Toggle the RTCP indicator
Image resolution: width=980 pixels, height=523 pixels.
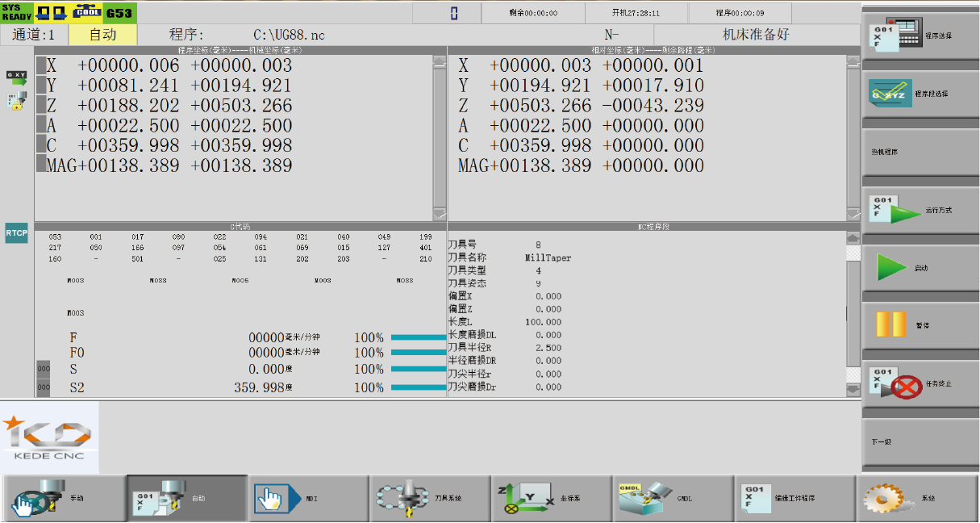(x=16, y=234)
